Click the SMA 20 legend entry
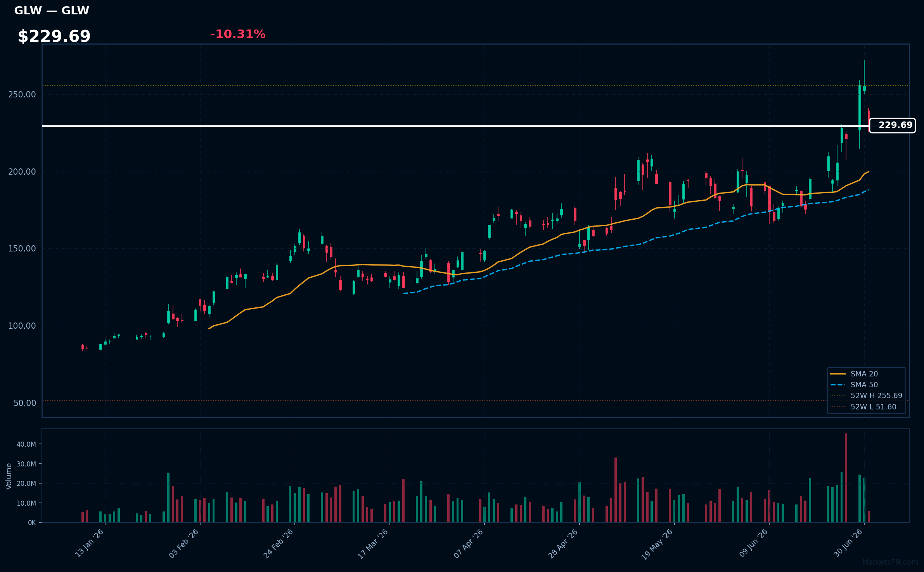The height and width of the screenshot is (572, 924). (x=864, y=374)
